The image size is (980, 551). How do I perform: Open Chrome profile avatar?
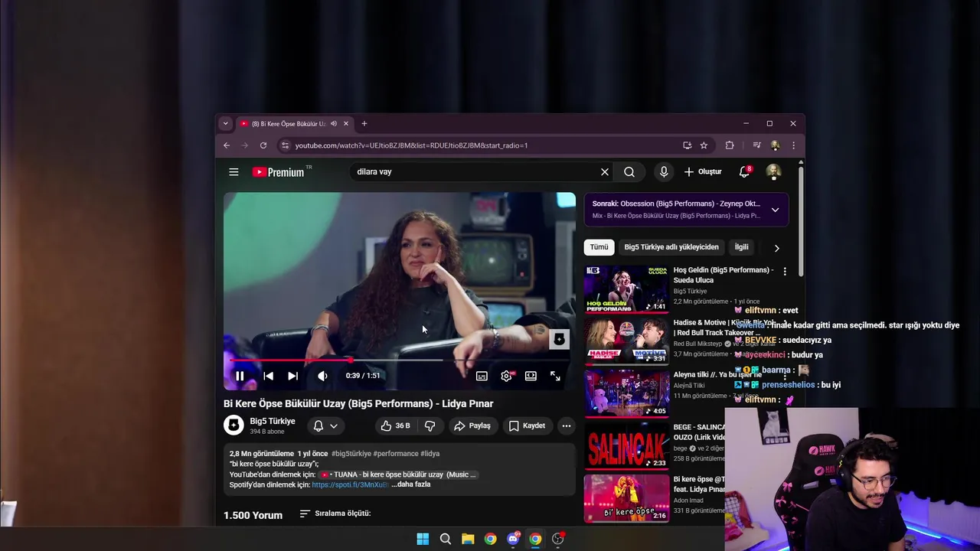point(776,145)
